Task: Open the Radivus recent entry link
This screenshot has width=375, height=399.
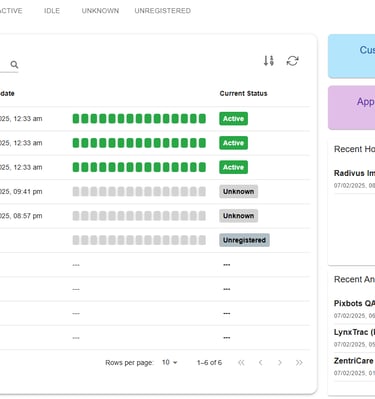Action: coord(354,173)
